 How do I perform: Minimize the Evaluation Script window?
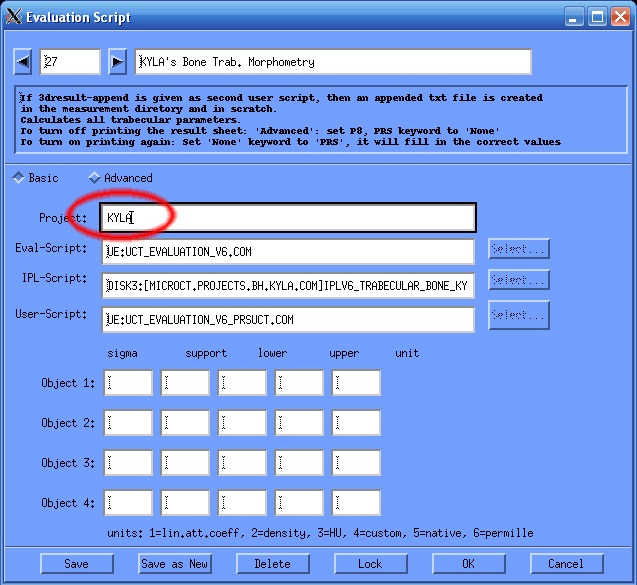pos(574,17)
